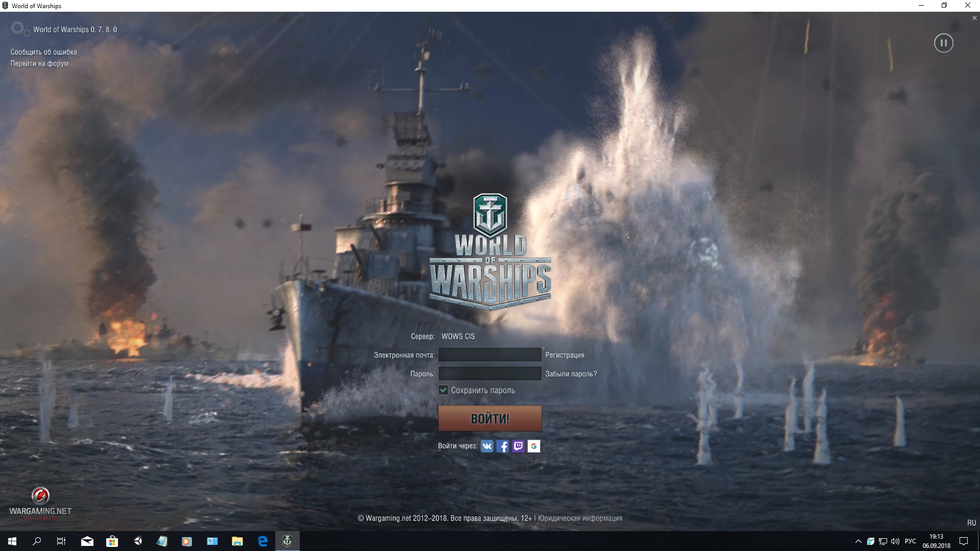Click the RU language indicator
The width and height of the screenshot is (980, 551).
click(x=971, y=523)
